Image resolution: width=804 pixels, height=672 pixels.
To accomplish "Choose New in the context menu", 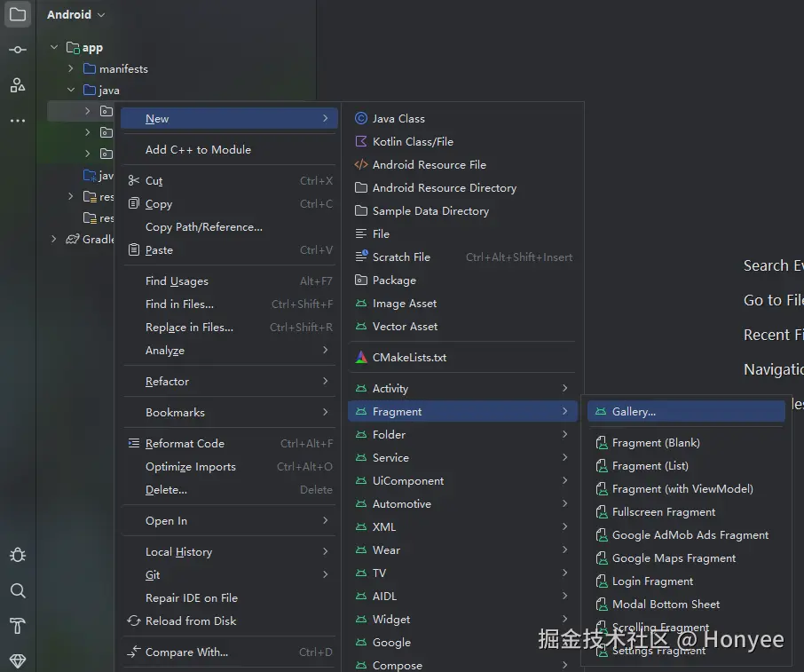I will (229, 118).
